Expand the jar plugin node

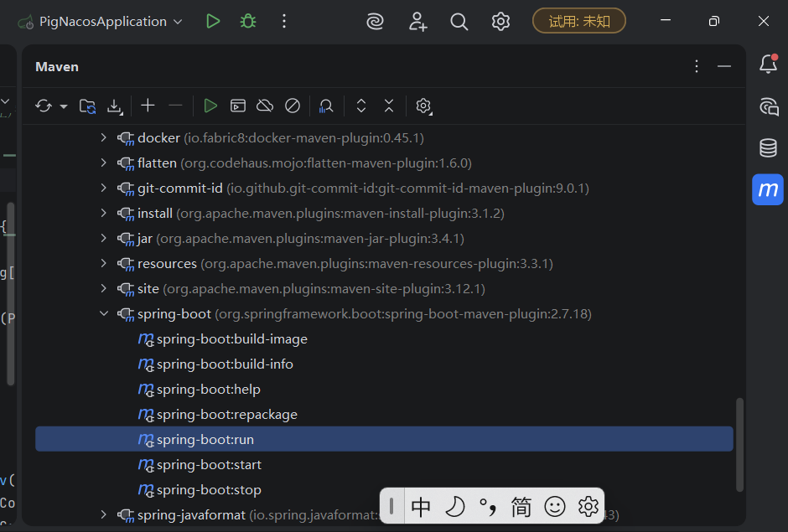tap(103, 238)
